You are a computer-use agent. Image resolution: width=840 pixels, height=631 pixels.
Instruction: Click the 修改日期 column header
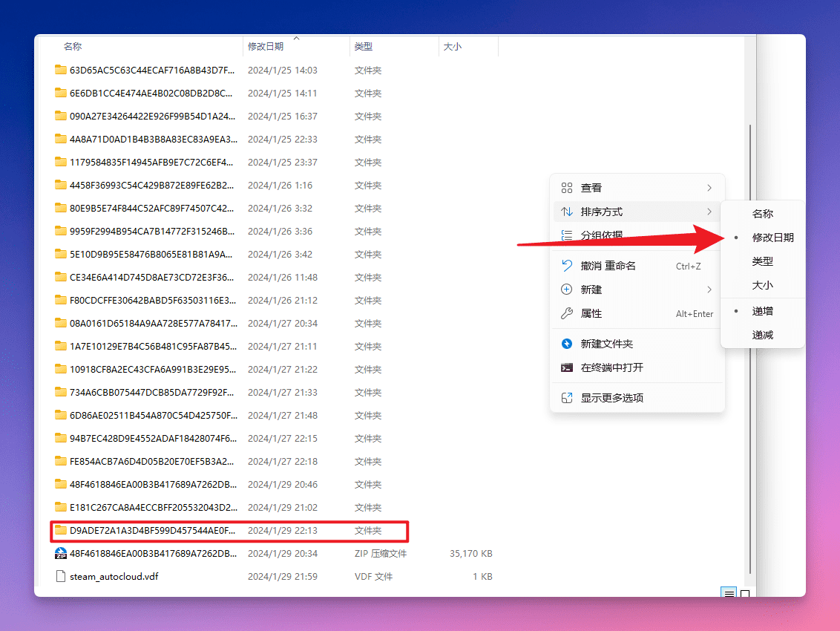point(296,47)
